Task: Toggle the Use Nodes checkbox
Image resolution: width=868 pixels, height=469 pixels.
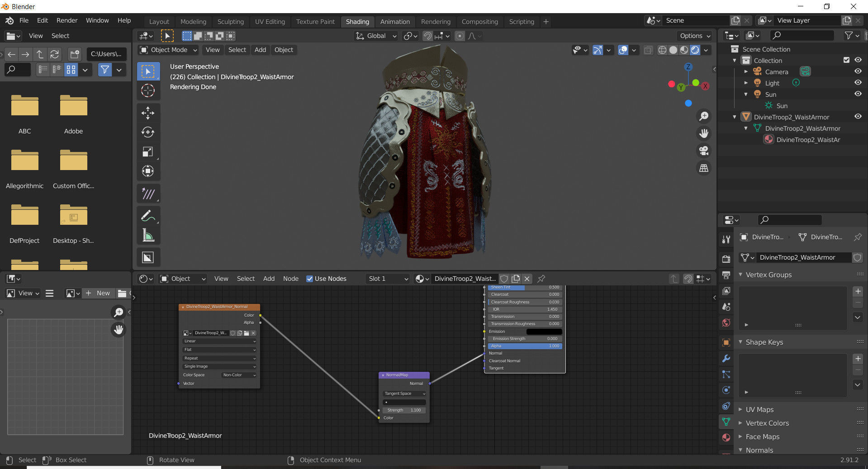Action: 310,279
